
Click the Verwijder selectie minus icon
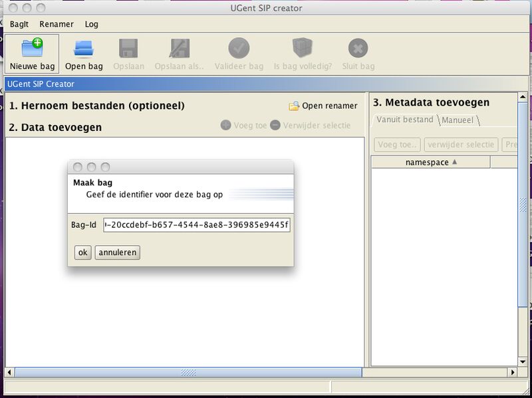[275, 125]
